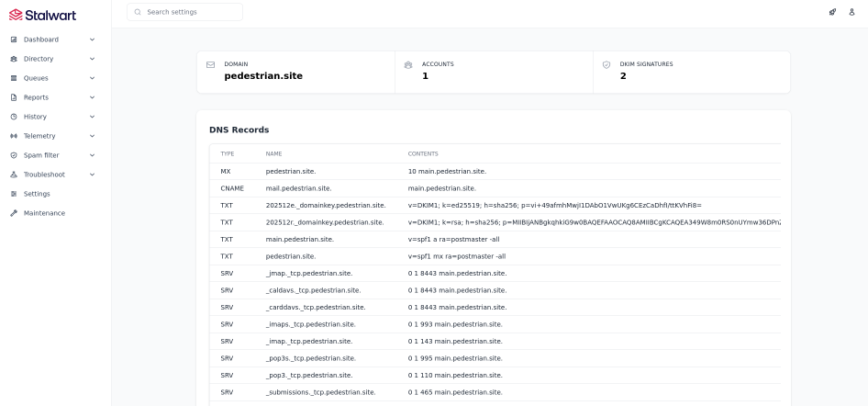This screenshot has width=868, height=406.
Task: Click the Maintenance wrench icon
Action: [x=14, y=213]
